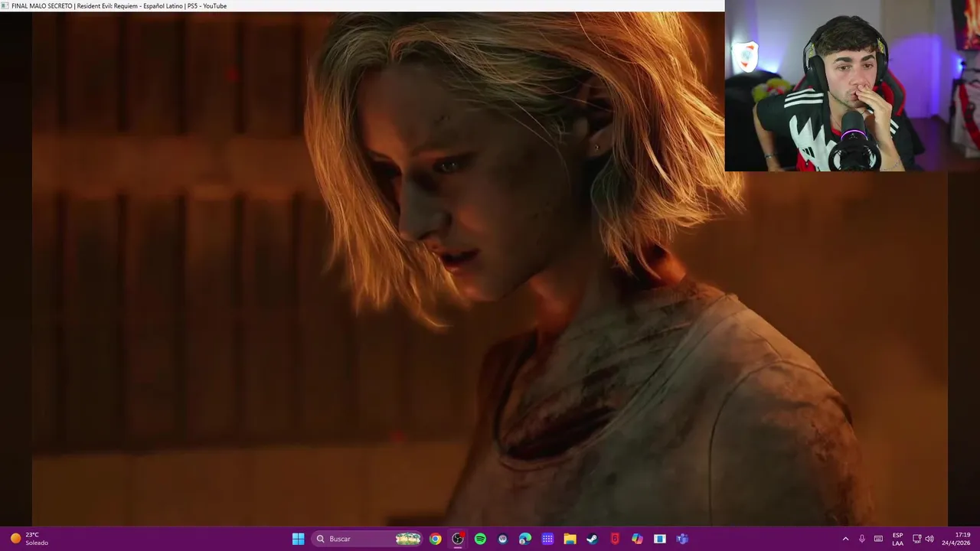Open File Explorer from the taskbar

tap(570, 539)
